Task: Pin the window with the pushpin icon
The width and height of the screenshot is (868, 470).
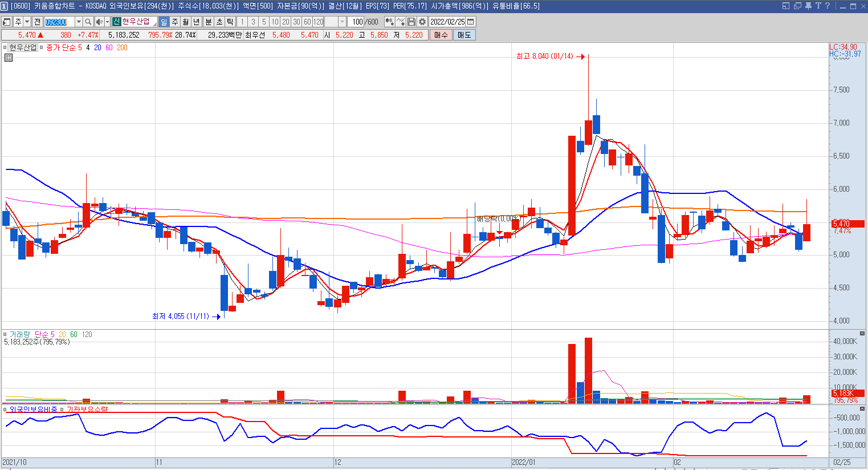Action: coord(808,6)
